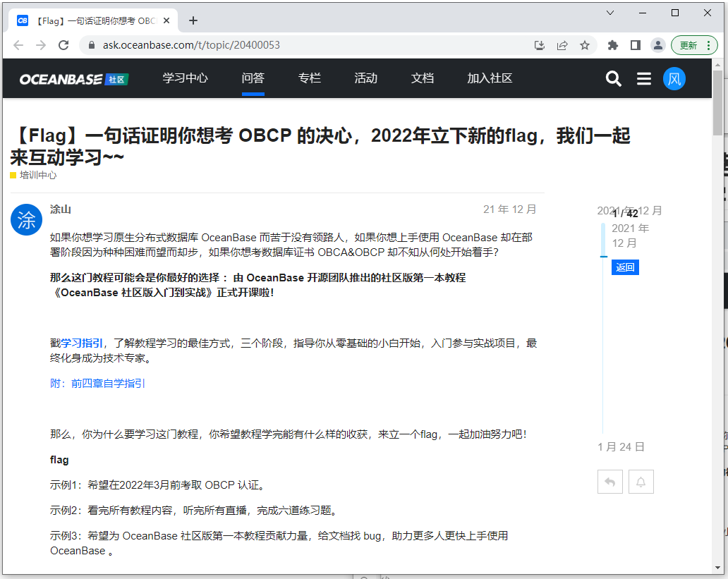Go forward using the browser forward arrow
This screenshot has height=579, width=728.
[41, 45]
